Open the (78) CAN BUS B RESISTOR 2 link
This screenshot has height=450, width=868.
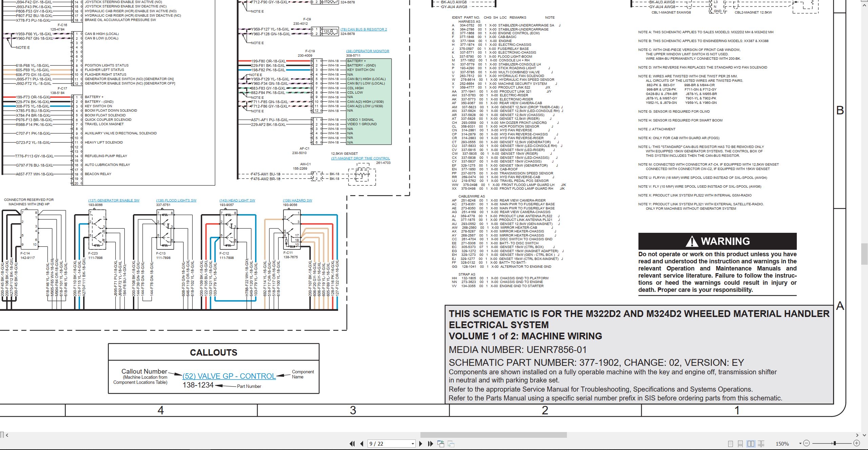click(x=363, y=29)
